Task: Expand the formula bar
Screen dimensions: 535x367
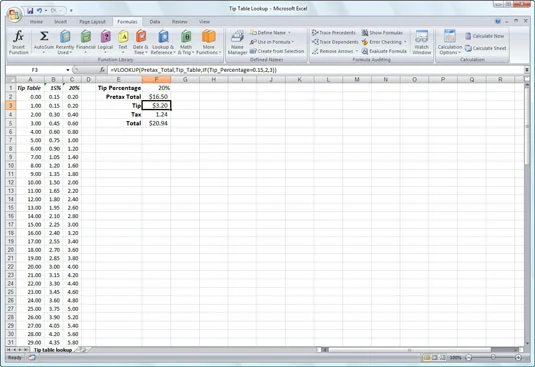Action: 527,70
